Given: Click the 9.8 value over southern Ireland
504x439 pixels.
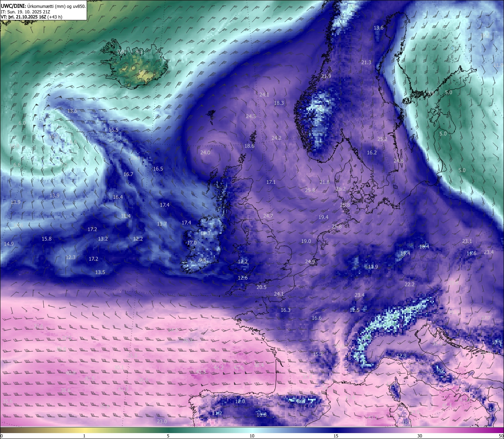Looking at the screenshot, I should coord(202,260).
